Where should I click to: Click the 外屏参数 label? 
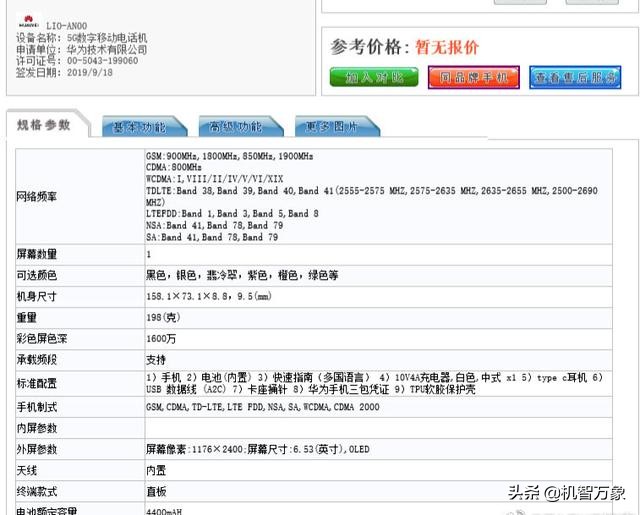[x=37, y=449]
